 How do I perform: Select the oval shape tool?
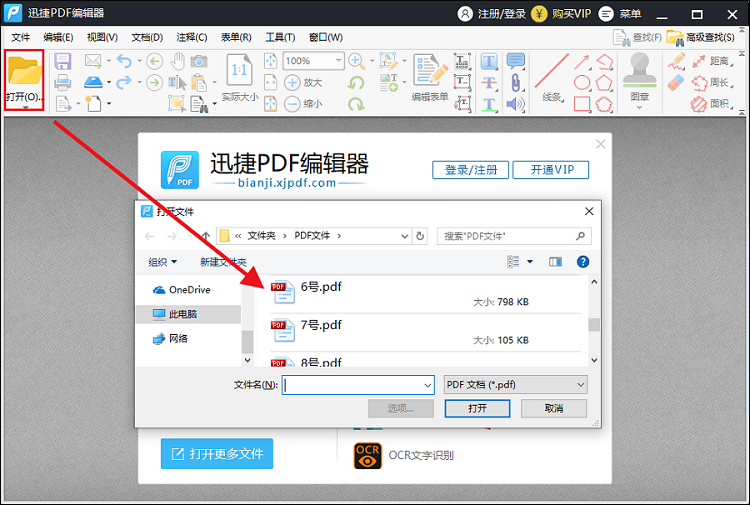click(x=582, y=83)
